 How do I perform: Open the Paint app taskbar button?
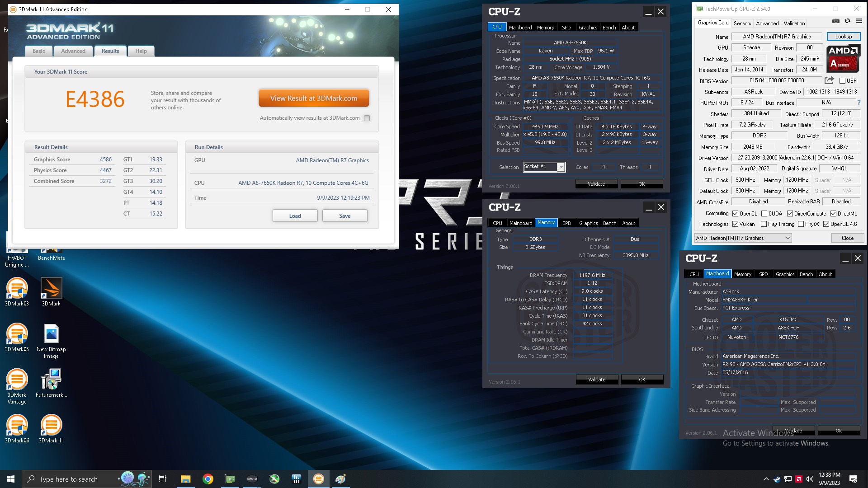341,479
